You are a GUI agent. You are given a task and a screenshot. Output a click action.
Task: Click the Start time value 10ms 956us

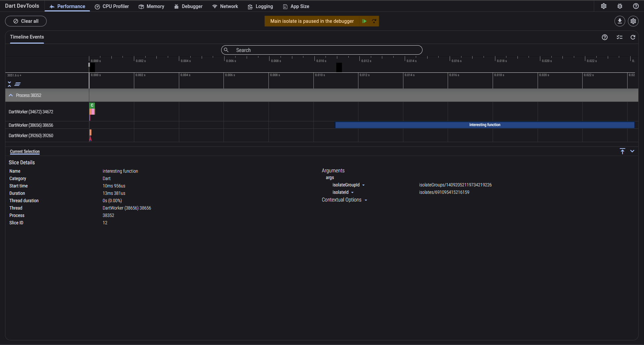point(114,186)
